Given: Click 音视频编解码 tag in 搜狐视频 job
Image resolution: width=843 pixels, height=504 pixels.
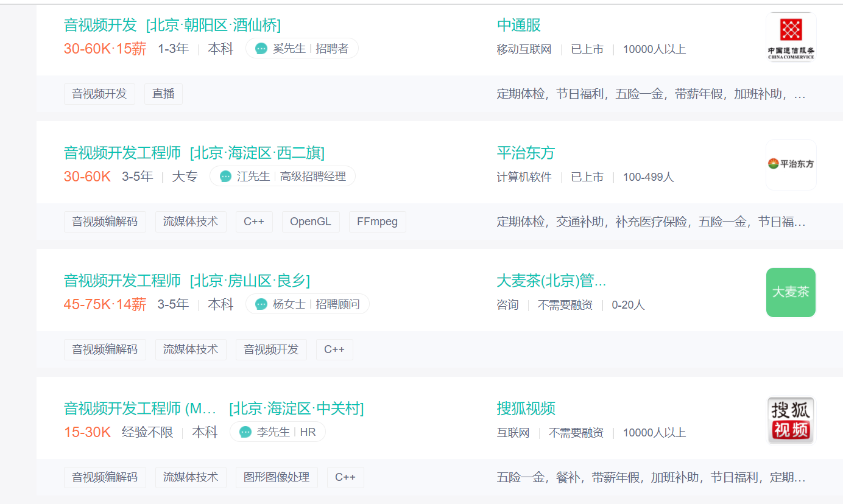Looking at the screenshot, I should pyautogui.click(x=105, y=477).
